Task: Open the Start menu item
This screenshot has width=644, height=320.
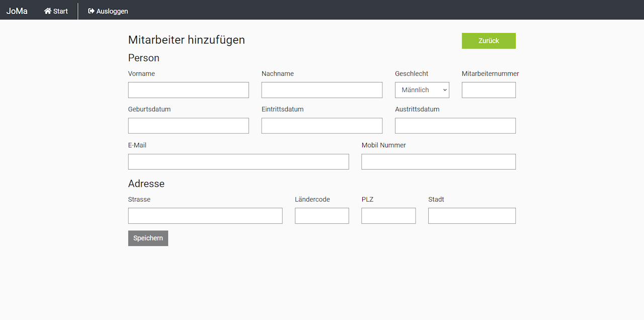Action: tap(60, 11)
